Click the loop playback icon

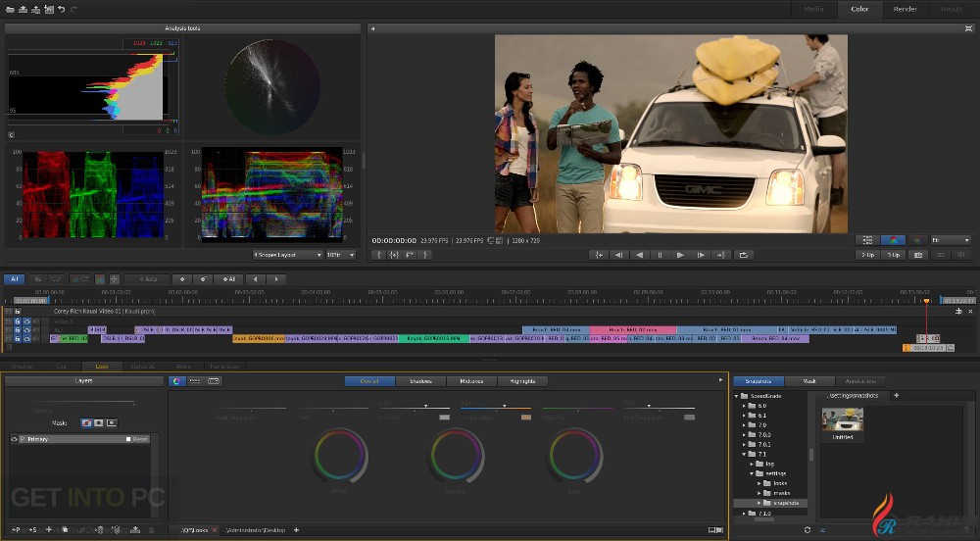(x=744, y=255)
